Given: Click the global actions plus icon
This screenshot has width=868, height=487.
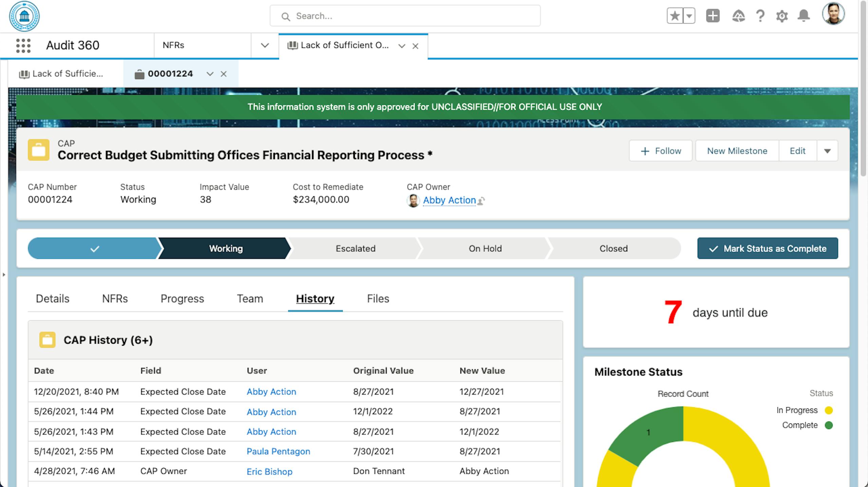Looking at the screenshot, I should point(713,16).
